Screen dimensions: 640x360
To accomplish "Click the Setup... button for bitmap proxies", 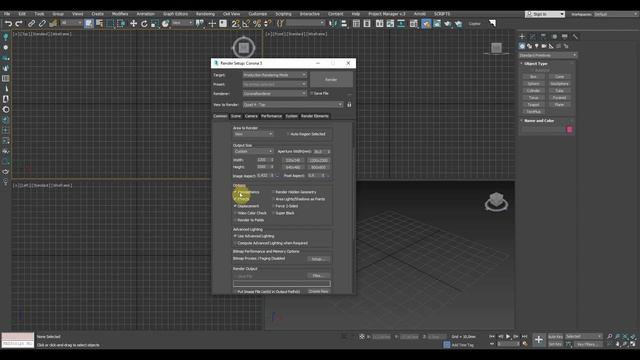I will pyautogui.click(x=318, y=259).
